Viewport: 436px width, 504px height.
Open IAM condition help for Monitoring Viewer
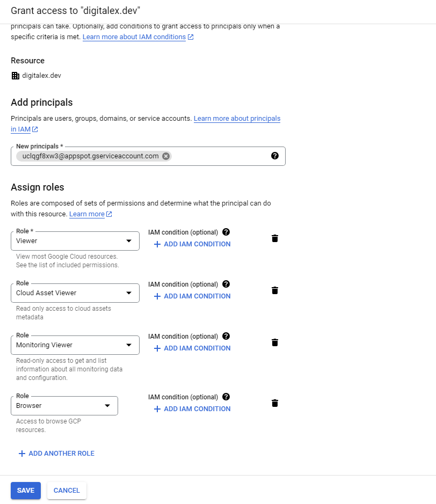226,337
